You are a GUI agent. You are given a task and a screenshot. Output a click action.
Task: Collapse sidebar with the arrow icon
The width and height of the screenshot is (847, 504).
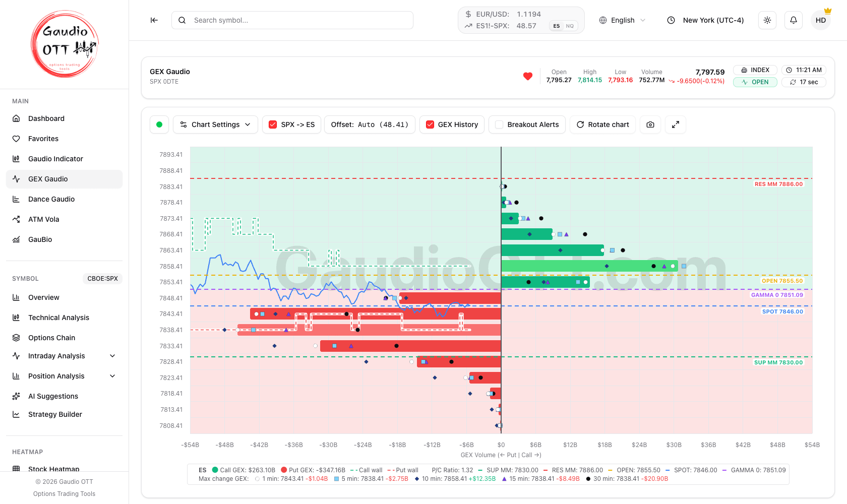coord(154,20)
